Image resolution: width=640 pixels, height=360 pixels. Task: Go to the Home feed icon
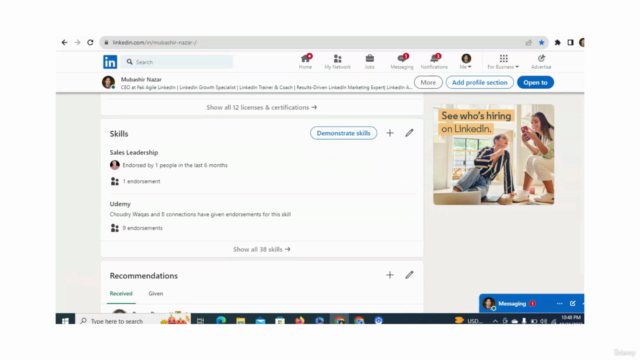pyautogui.click(x=305, y=61)
